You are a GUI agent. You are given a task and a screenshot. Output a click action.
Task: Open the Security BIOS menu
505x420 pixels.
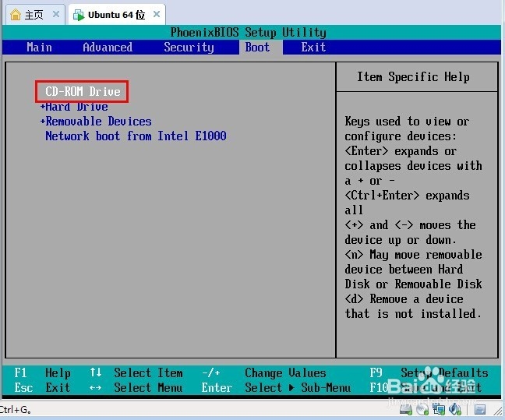point(189,48)
